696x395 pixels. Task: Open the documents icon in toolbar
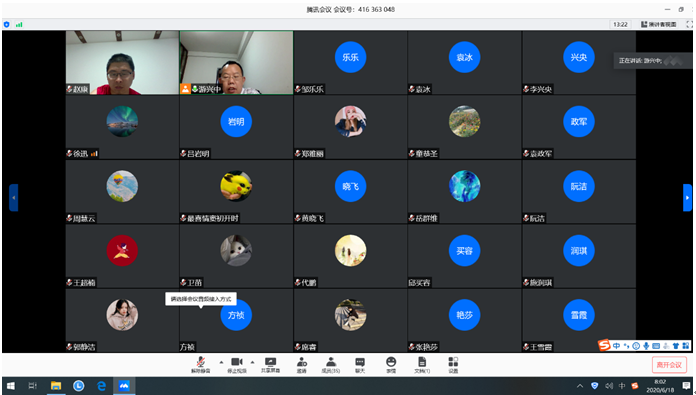coord(422,365)
